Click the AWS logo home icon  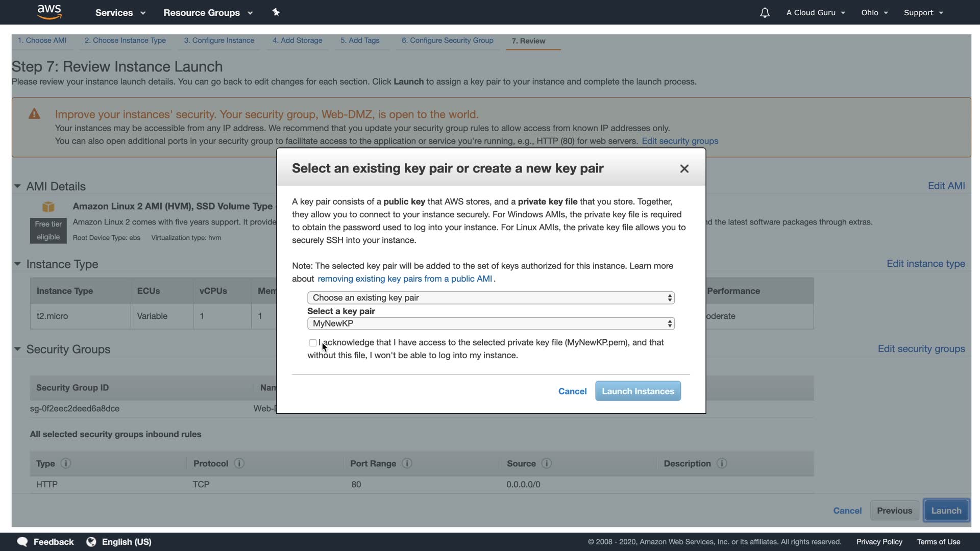click(49, 12)
